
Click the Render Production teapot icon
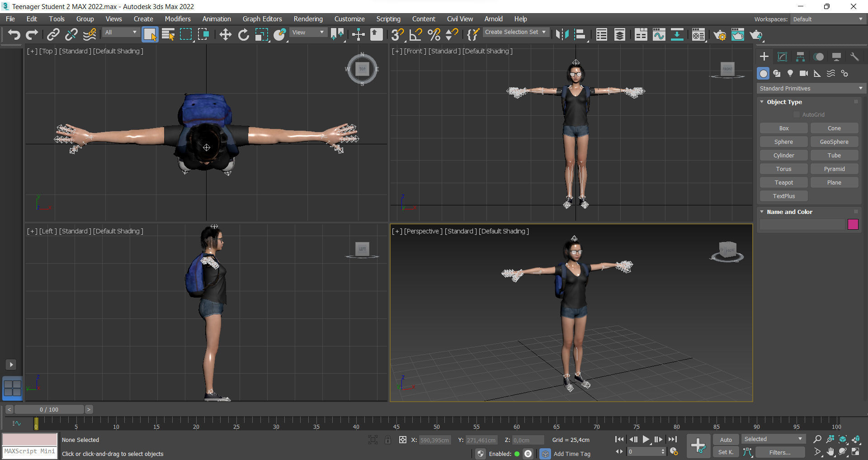(x=756, y=34)
